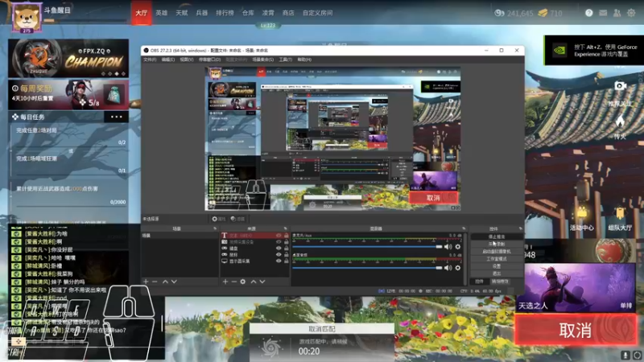Mute 麦克风/Aux speaker icon

pyautogui.click(x=448, y=247)
